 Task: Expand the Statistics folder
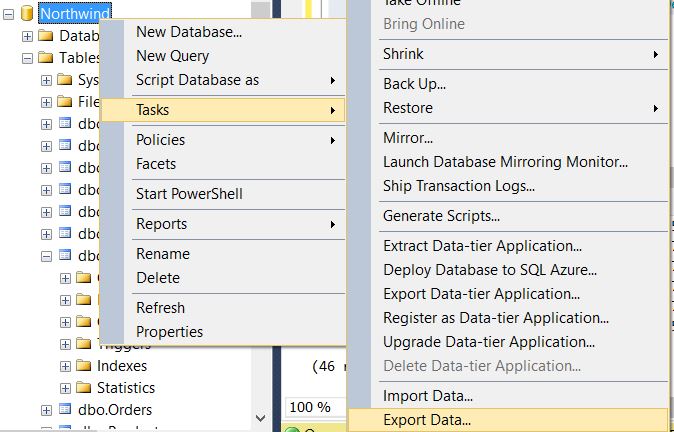click(65, 388)
